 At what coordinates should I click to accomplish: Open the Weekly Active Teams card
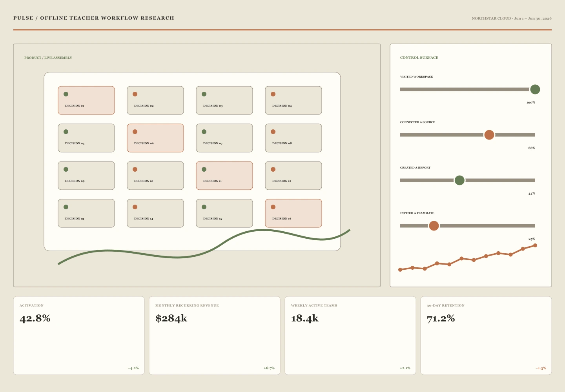click(350, 336)
